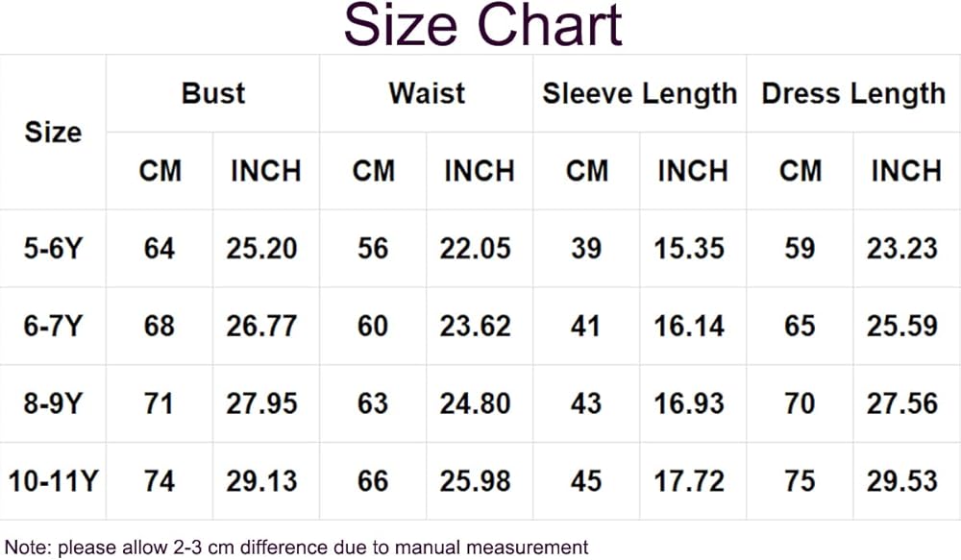Click the Bust column header
This screenshot has width=961, height=560.
[x=212, y=93]
